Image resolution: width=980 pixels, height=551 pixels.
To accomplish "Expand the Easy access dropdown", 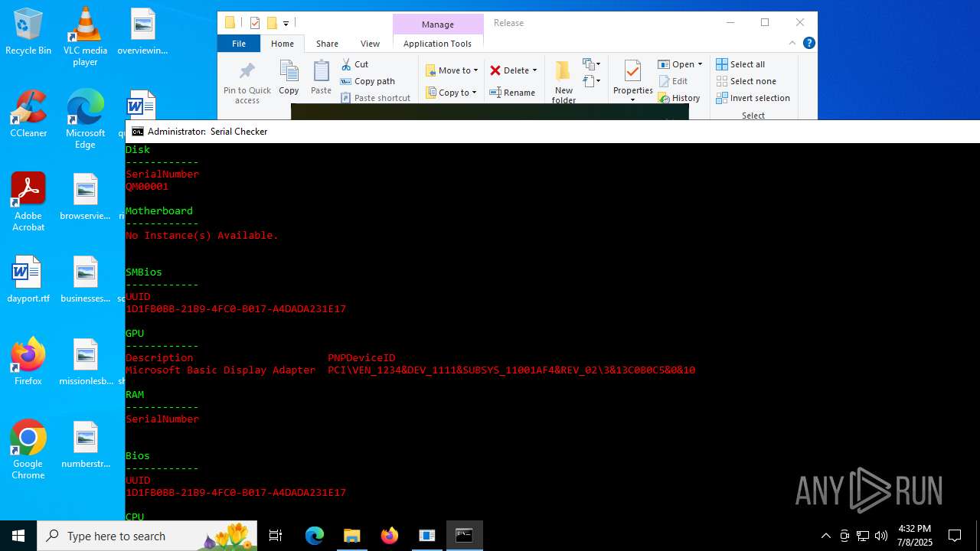I will point(592,80).
